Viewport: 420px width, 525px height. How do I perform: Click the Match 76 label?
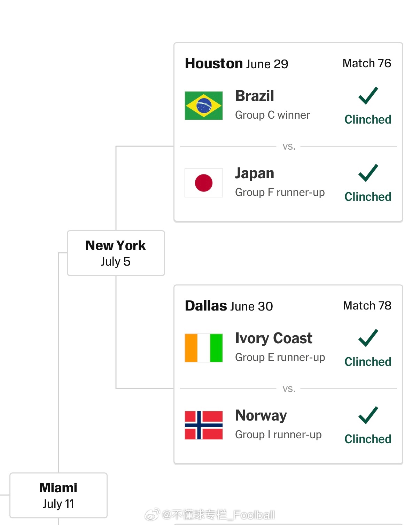[x=367, y=63]
